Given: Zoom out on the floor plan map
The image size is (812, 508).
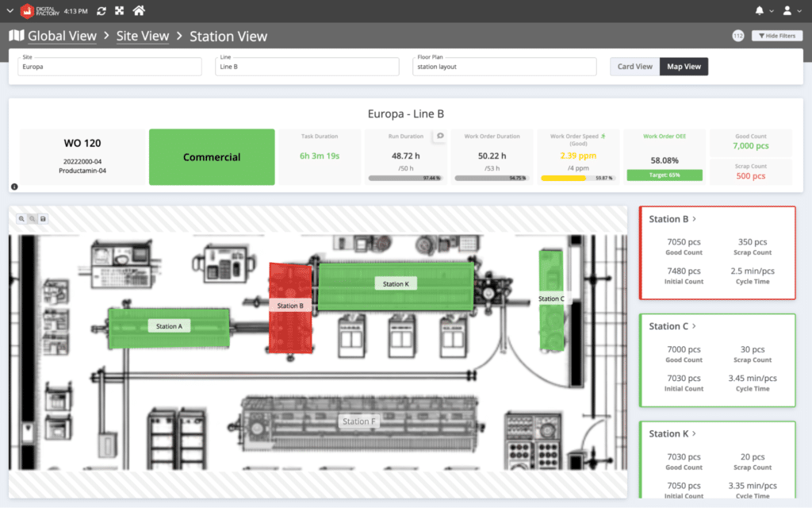Looking at the screenshot, I should tap(32, 219).
